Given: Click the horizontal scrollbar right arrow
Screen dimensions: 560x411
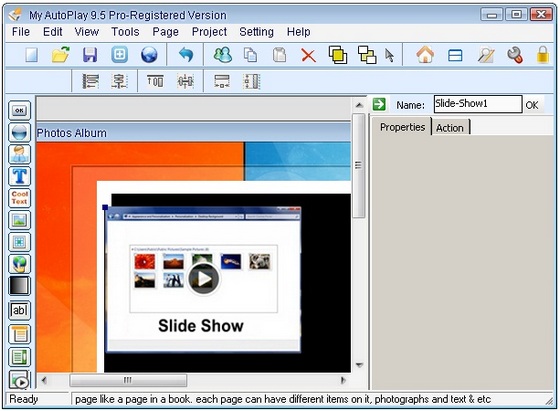Looking at the screenshot, I should [343, 381].
